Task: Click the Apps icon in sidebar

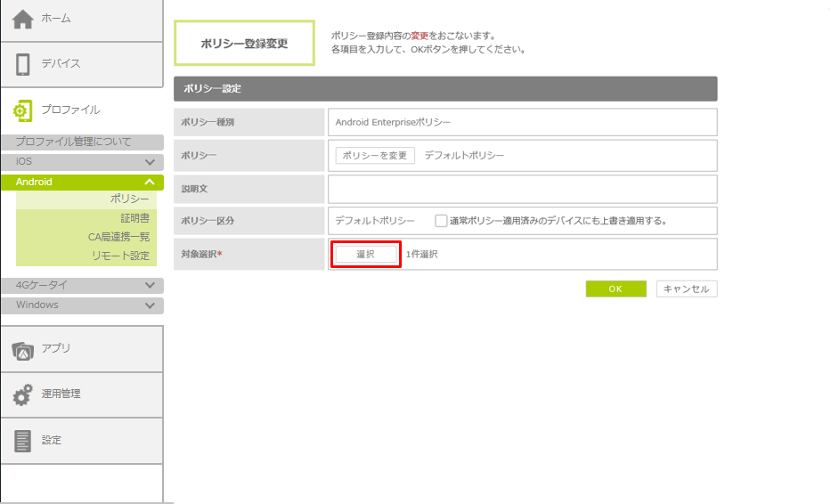Action: tap(23, 349)
